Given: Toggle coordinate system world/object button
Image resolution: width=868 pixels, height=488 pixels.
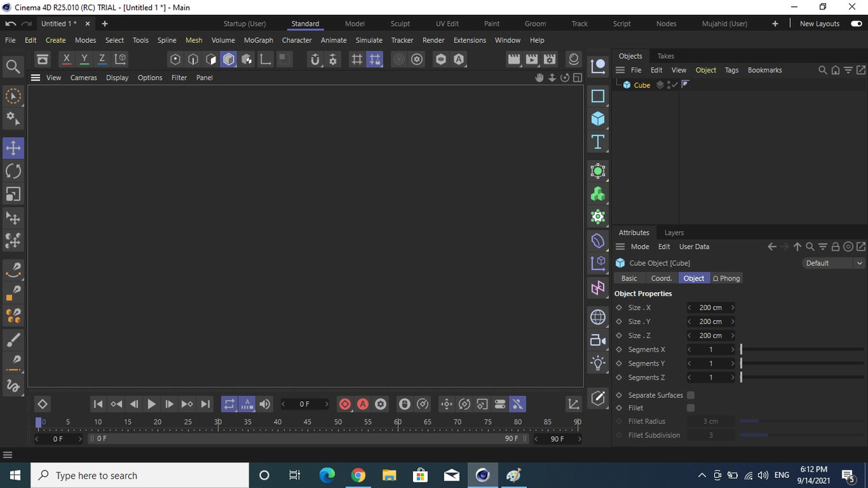Looking at the screenshot, I should click(x=120, y=60).
